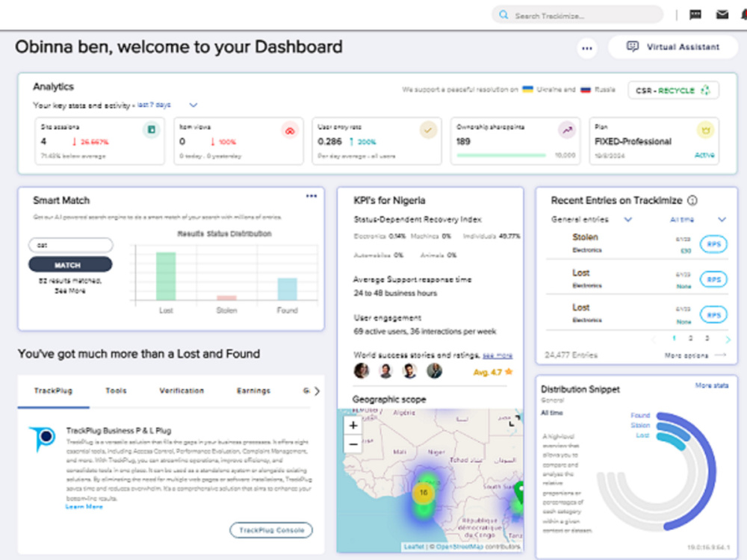
Task: Click the green Lost bar in chart
Action: coord(166,276)
